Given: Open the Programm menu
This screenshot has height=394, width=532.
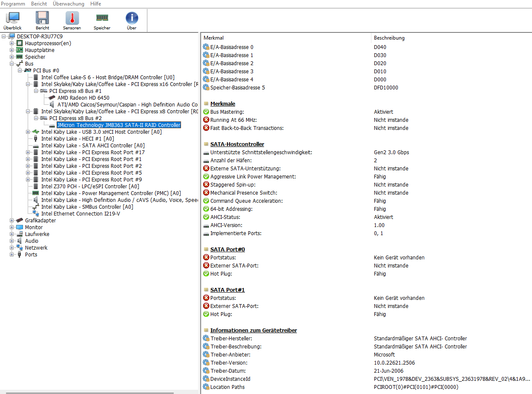Looking at the screenshot, I should 13,4.
